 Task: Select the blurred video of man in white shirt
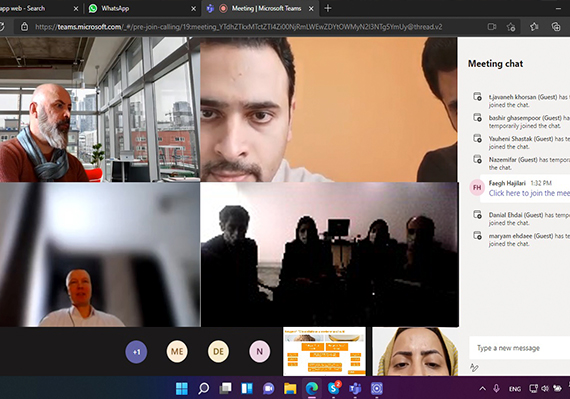[x=100, y=254]
